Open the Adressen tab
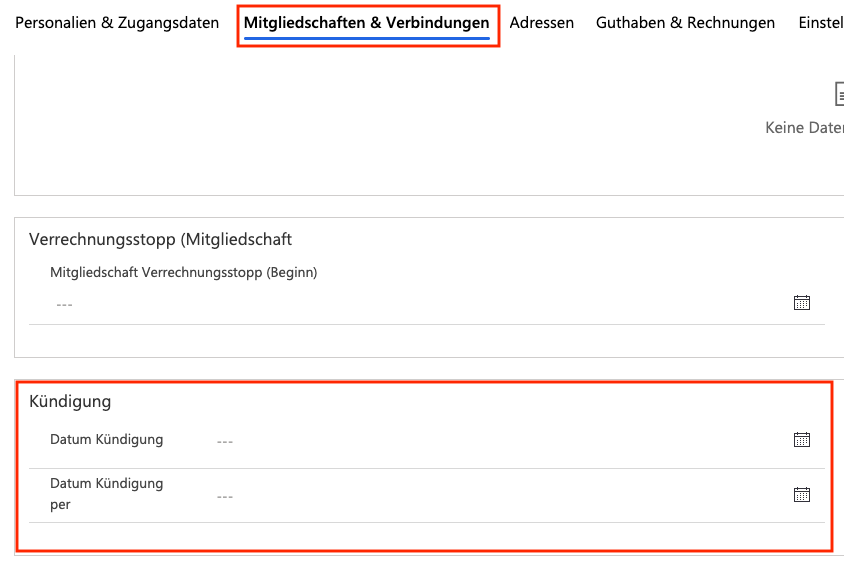 pyautogui.click(x=541, y=22)
